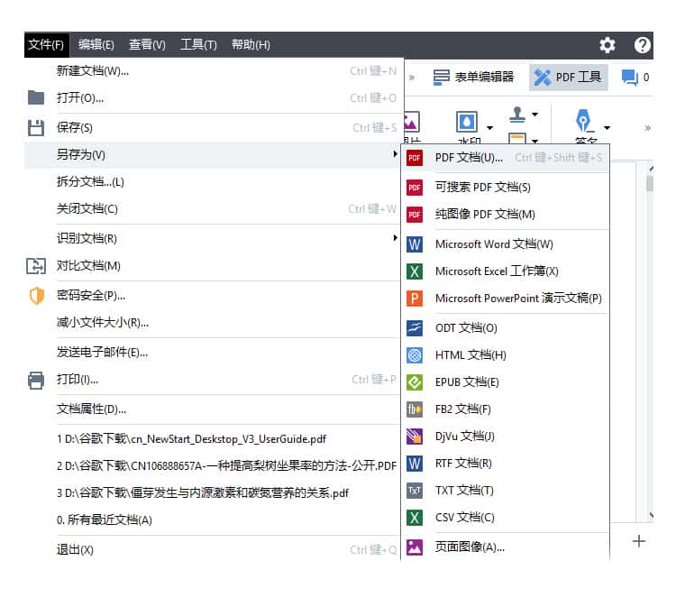Toggle the PDF 工具 toolbar button
Viewport: 676px width, 616px height.
pos(568,78)
